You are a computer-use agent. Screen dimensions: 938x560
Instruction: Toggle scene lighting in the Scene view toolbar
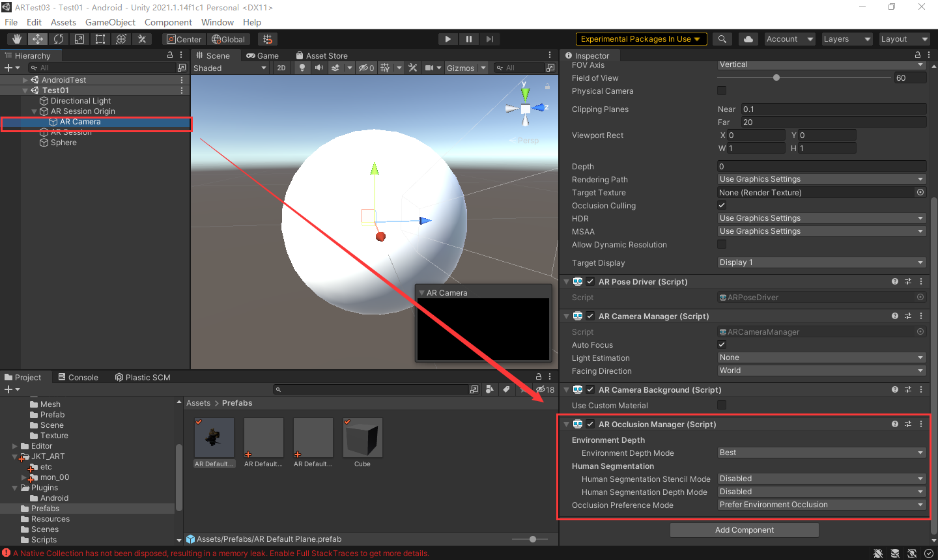(x=302, y=68)
